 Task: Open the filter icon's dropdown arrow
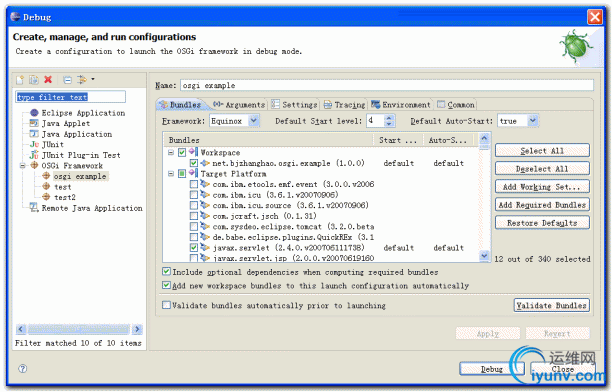point(93,79)
